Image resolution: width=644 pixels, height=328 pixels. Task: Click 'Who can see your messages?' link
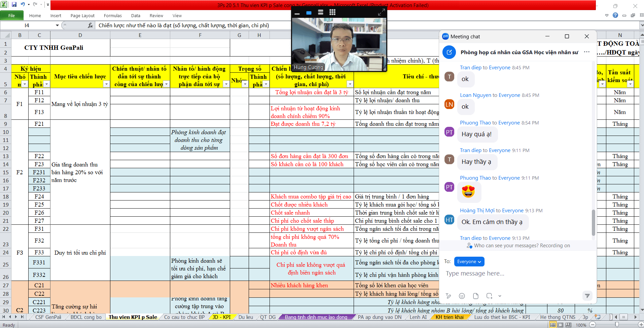click(x=506, y=246)
